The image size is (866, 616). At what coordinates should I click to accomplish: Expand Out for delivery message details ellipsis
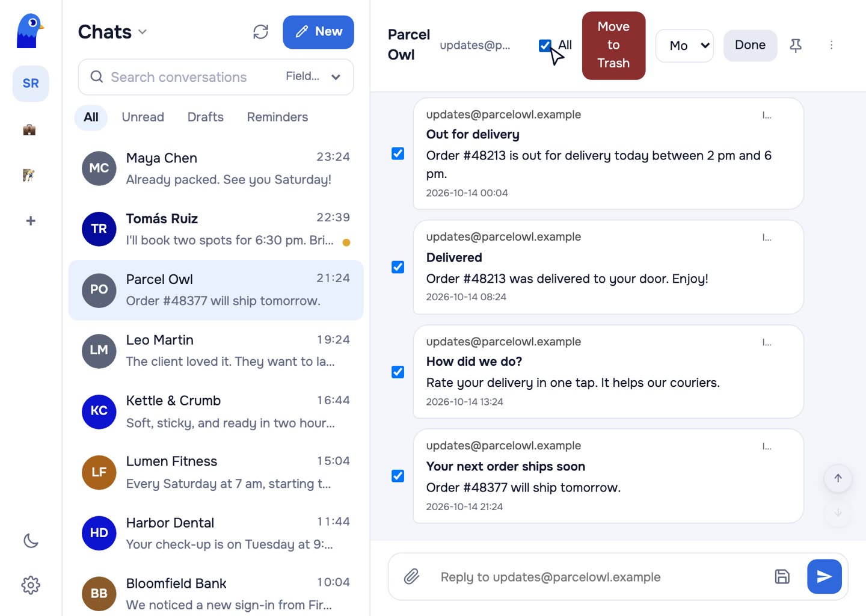coord(767,115)
